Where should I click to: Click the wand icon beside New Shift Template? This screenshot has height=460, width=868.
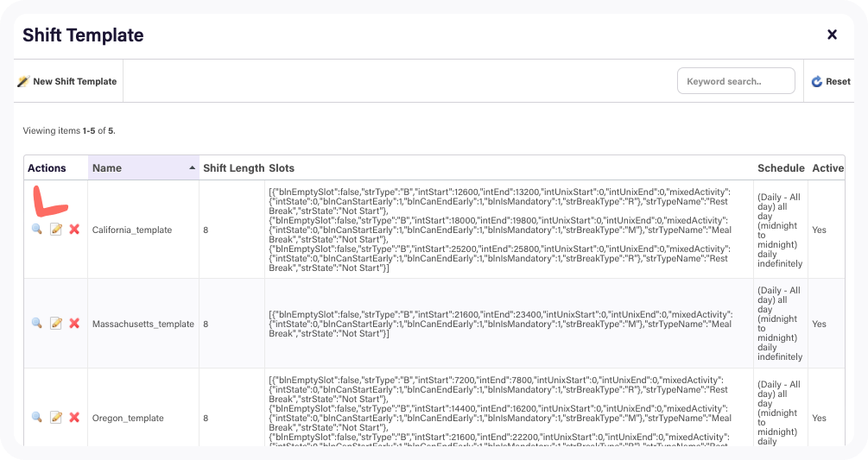23,81
